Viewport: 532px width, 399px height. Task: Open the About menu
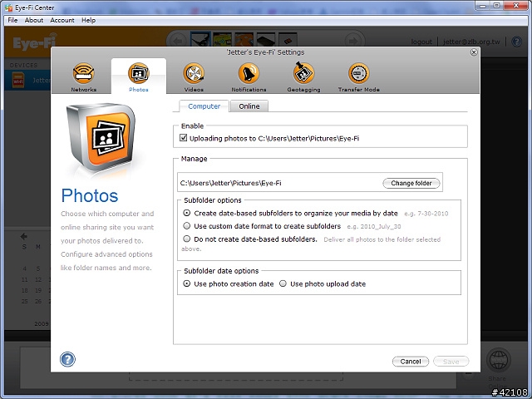(x=34, y=20)
